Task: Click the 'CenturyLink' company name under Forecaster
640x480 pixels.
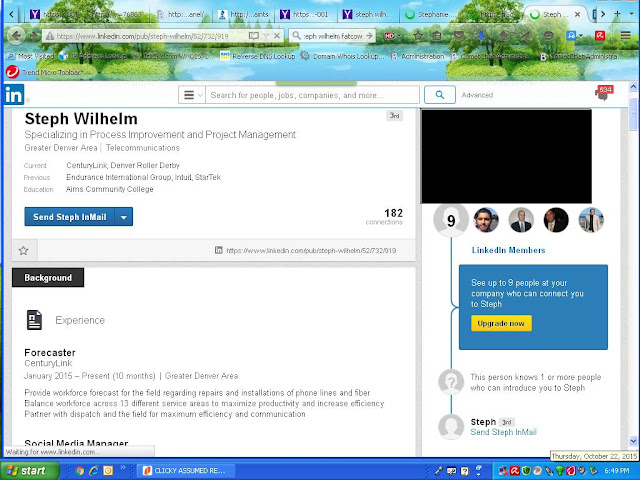Action: 48,363
